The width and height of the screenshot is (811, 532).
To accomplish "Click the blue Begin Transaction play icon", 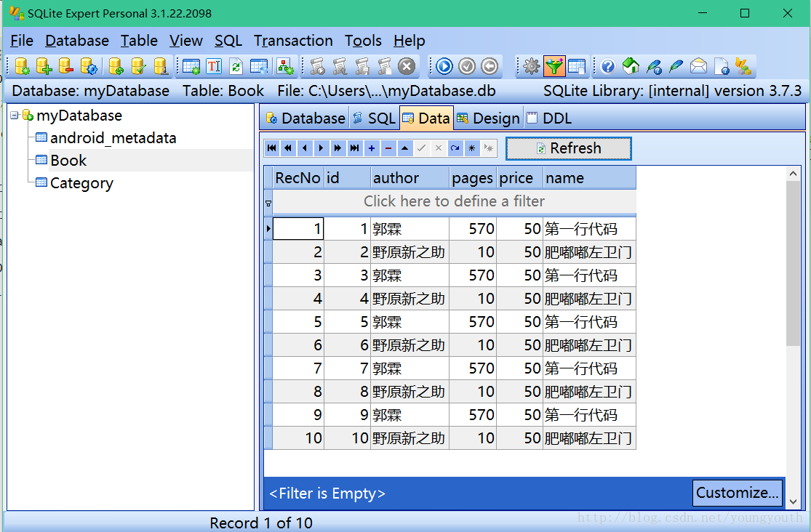I will pos(444,66).
